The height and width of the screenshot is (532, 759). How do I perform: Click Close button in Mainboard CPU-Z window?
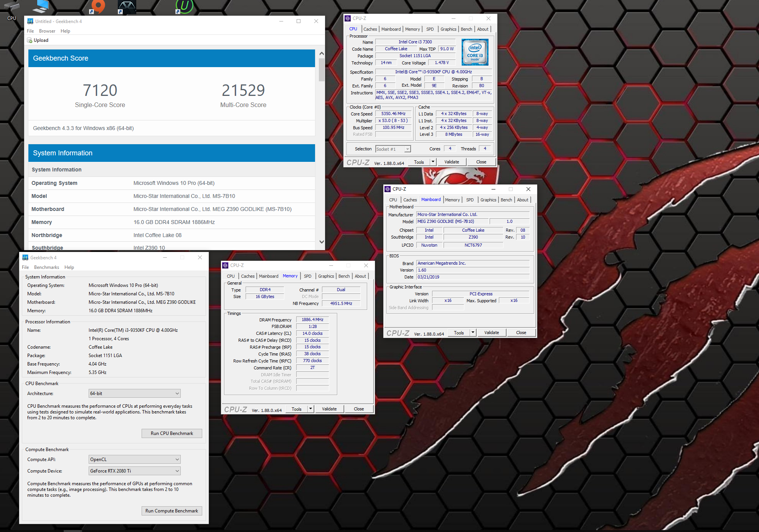point(521,333)
